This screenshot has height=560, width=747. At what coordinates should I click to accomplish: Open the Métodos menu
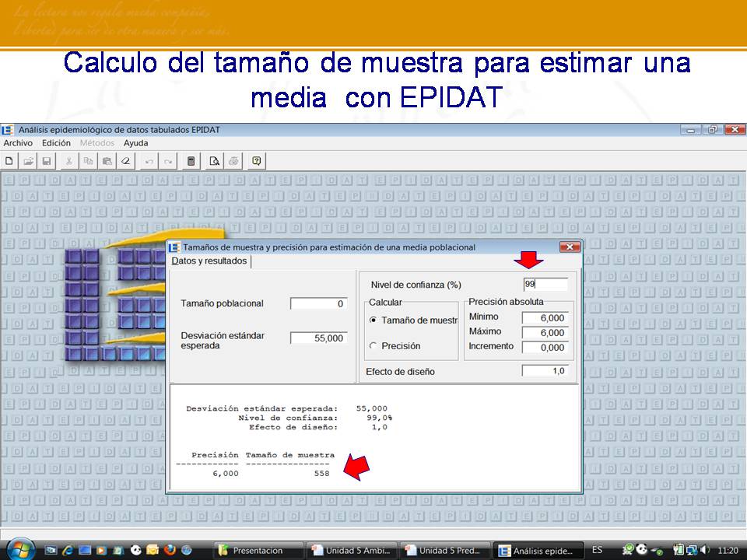pos(97,143)
